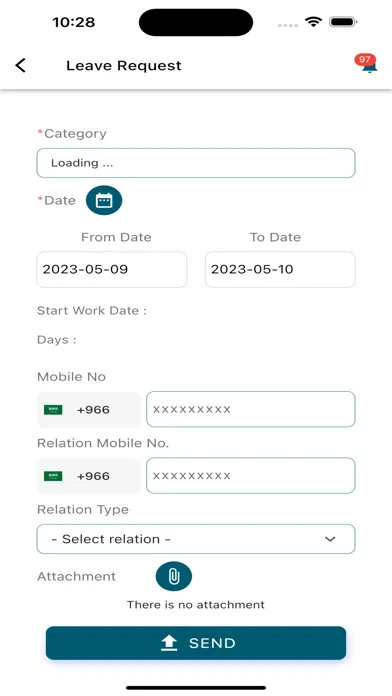Viewport: 392px width, 696px height.
Task: Tap the Leave Request page title
Action: pos(124,66)
